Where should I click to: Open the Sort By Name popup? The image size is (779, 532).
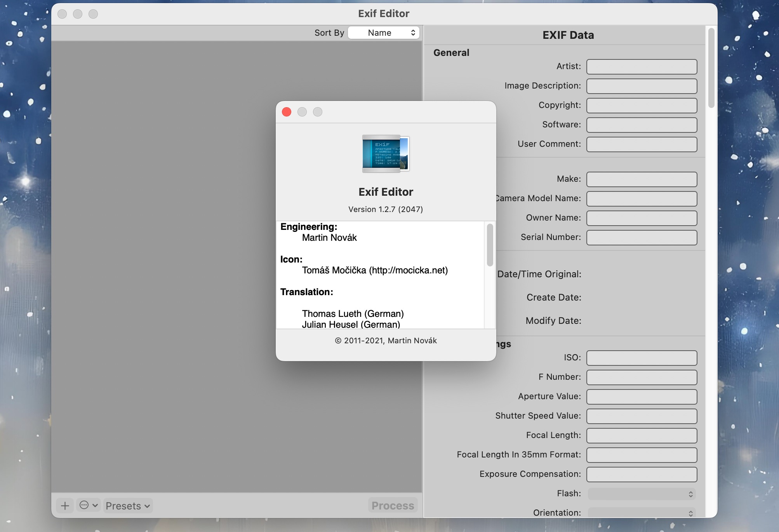tap(384, 33)
